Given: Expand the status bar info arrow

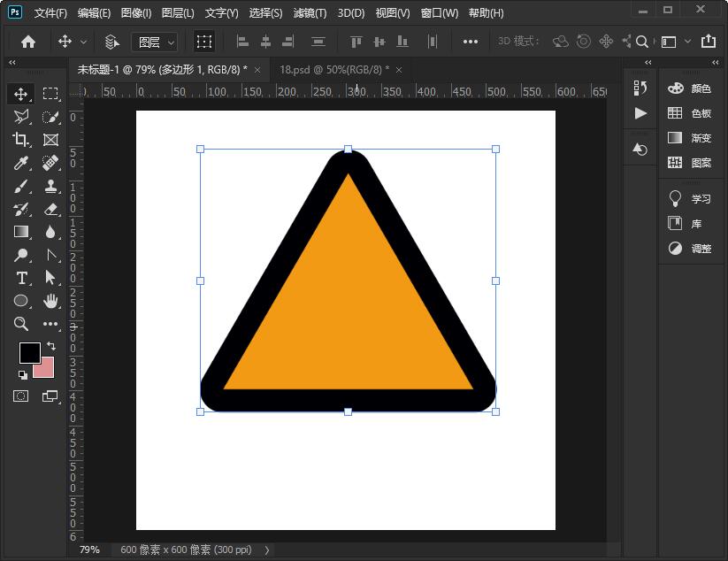Looking at the screenshot, I should [x=267, y=549].
